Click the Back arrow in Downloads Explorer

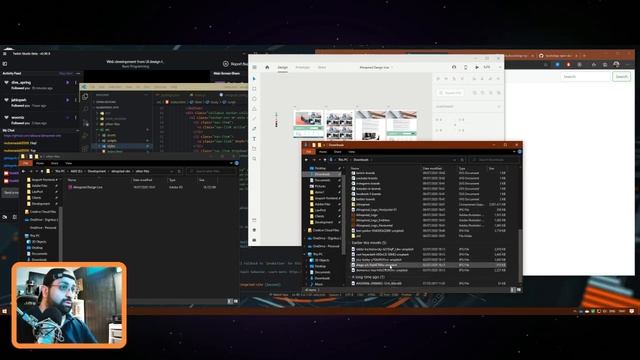coord(307,160)
